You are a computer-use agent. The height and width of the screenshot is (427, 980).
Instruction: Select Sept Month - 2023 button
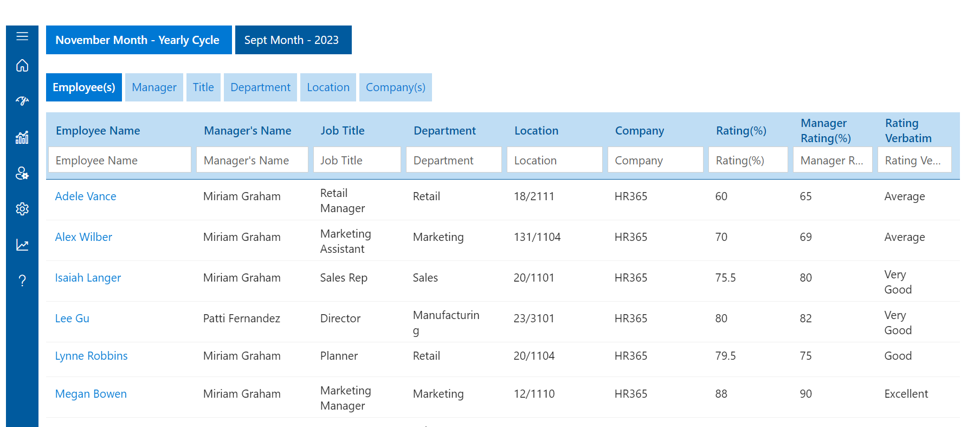(293, 40)
